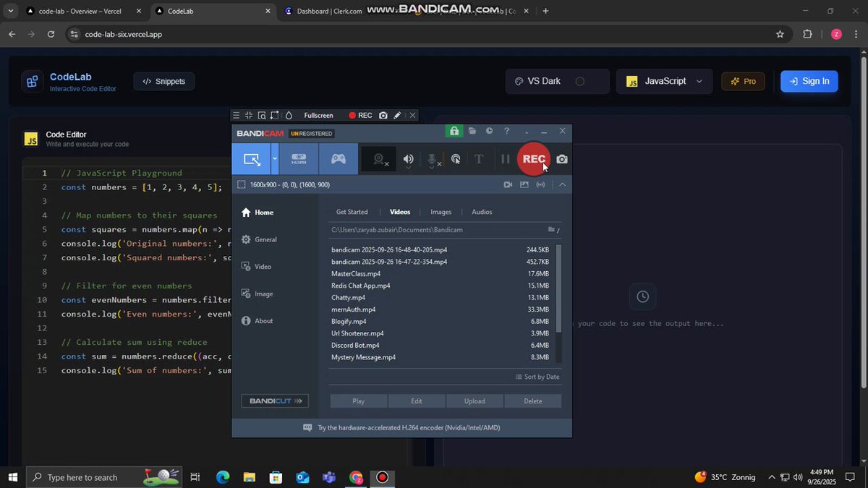Click the video camera icon in status row
Image resolution: width=868 pixels, height=488 pixels.
point(509,185)
